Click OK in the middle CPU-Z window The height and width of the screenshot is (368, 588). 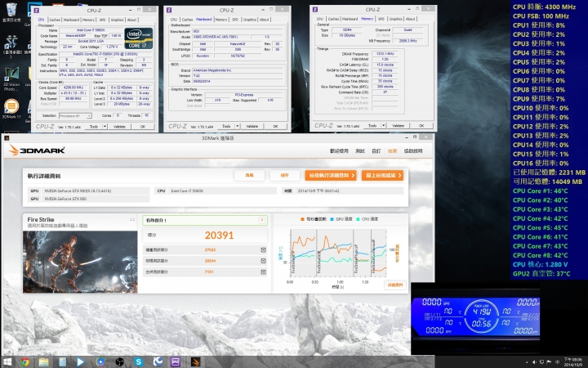click(x=276, y=126)
